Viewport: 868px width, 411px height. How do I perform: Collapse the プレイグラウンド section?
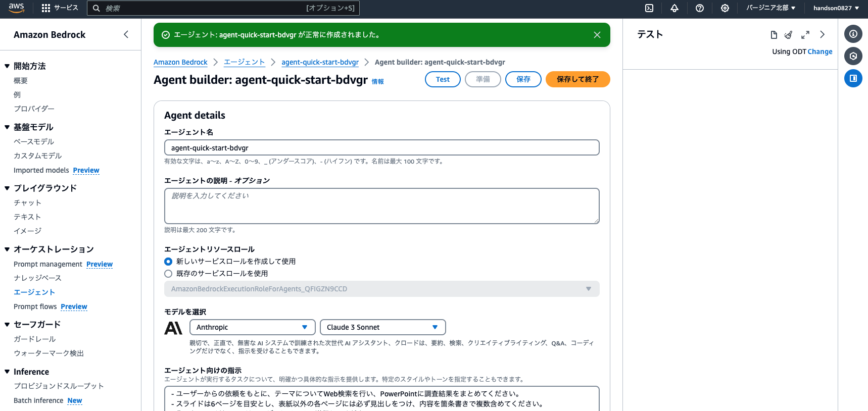7,188
